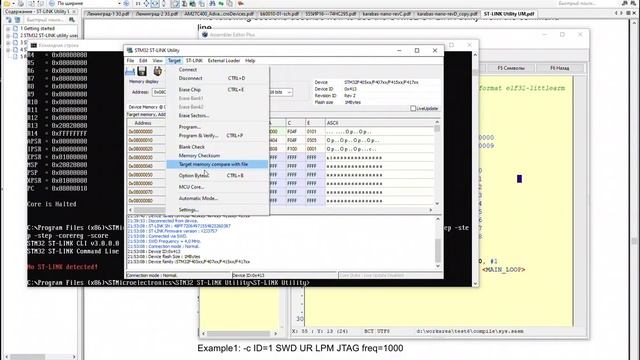This screenshot has width=640, height=360.
Task: Switch to AM27C400 PDF tab
Action: (218, 13)
